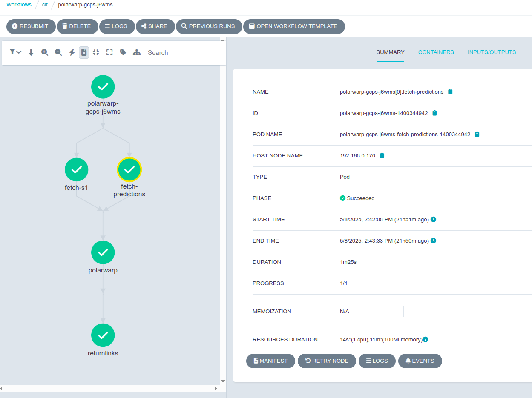This screenshot has height=398, width=532.
Task: Switch to the CONTAINERS tab
Action: [436, 52]
